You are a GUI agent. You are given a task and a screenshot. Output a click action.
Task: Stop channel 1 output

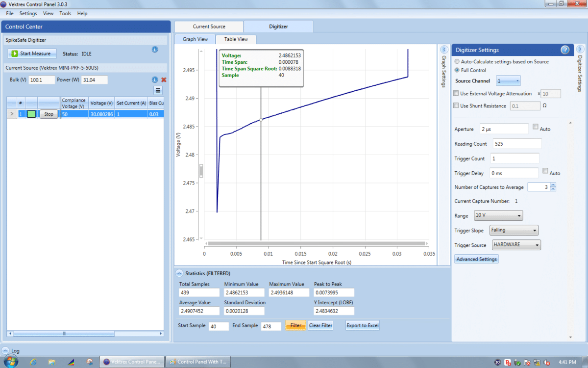tap(49, 114)
